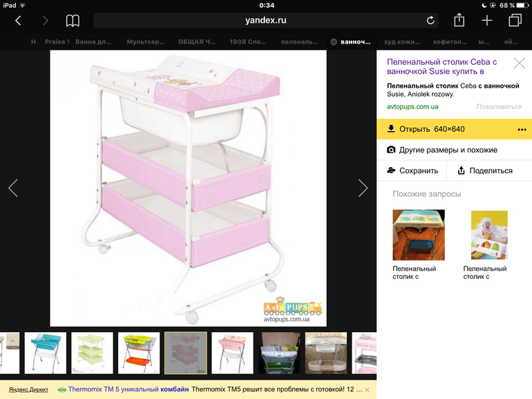Select the blue changing table thumbnail

click(46, 353)
